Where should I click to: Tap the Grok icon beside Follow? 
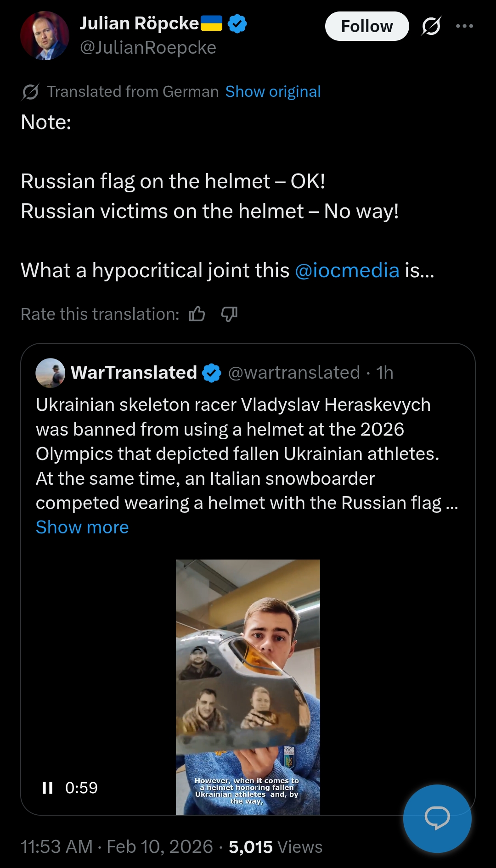coord(431,26)
